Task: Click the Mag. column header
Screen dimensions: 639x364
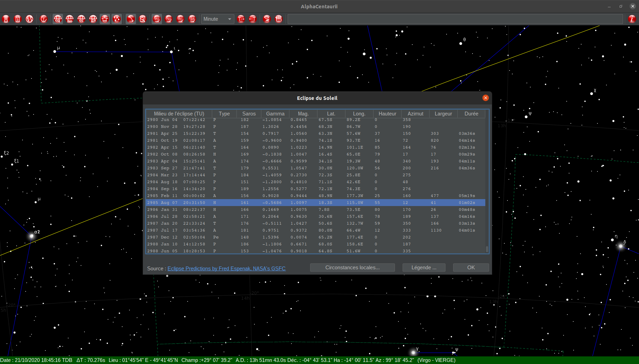Action: tap(303, 114)
